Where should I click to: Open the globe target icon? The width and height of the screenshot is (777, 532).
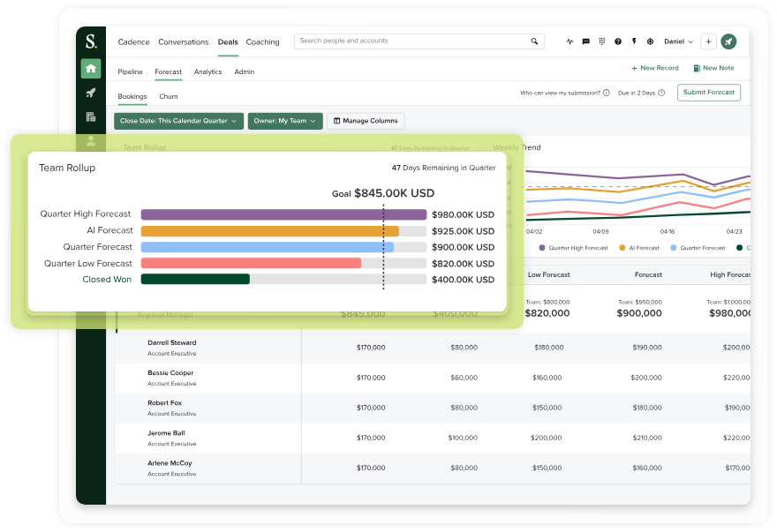click(650, 41)
